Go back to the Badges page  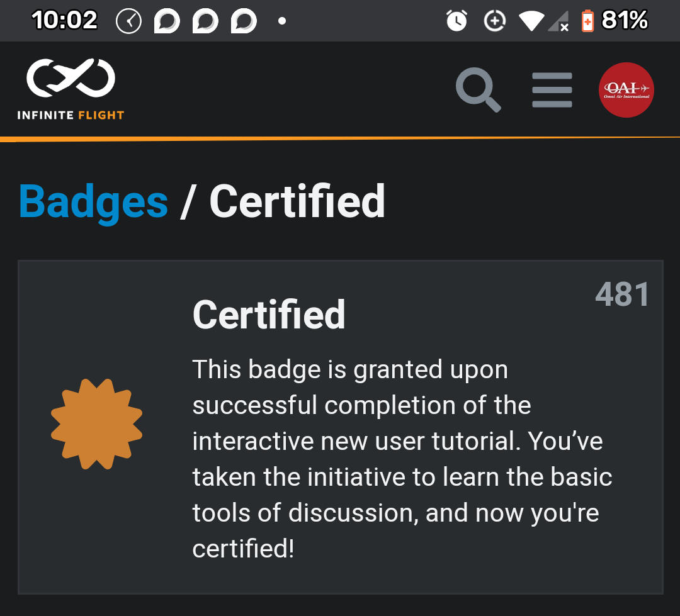coord(93,201)
